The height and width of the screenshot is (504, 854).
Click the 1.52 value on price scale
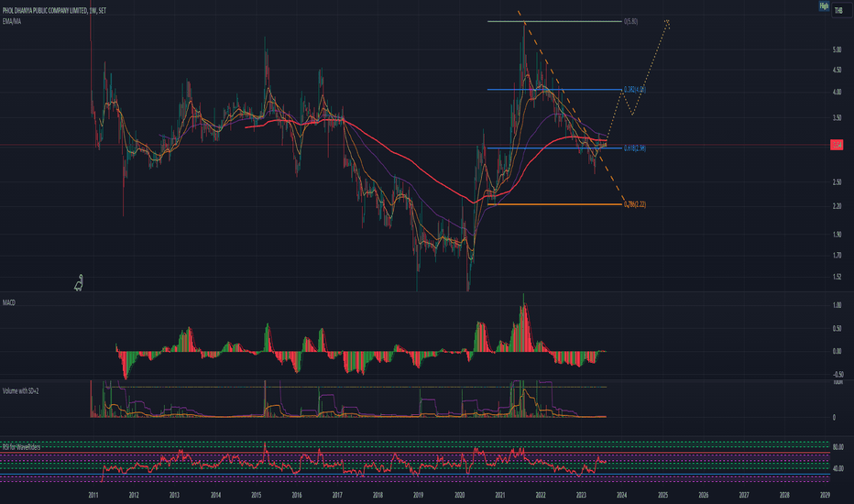tap(837, 277)
